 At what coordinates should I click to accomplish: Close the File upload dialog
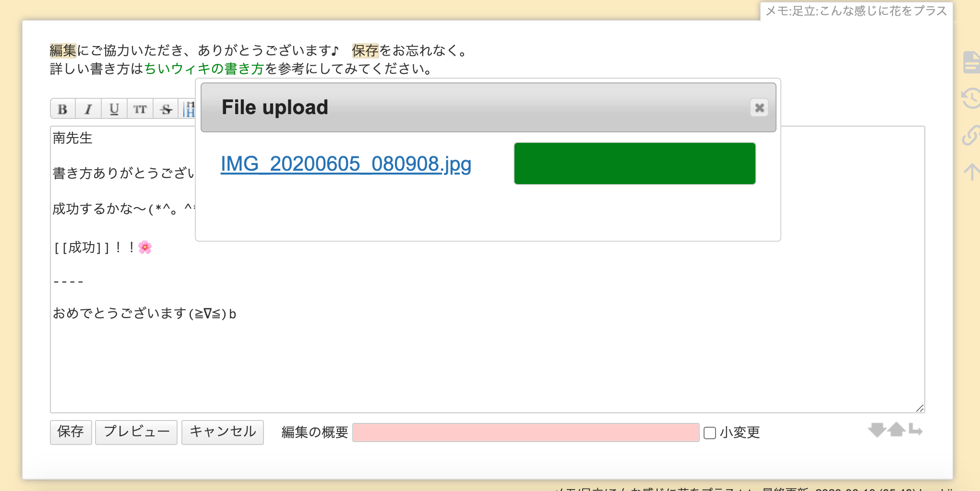(x=759, y=108)
